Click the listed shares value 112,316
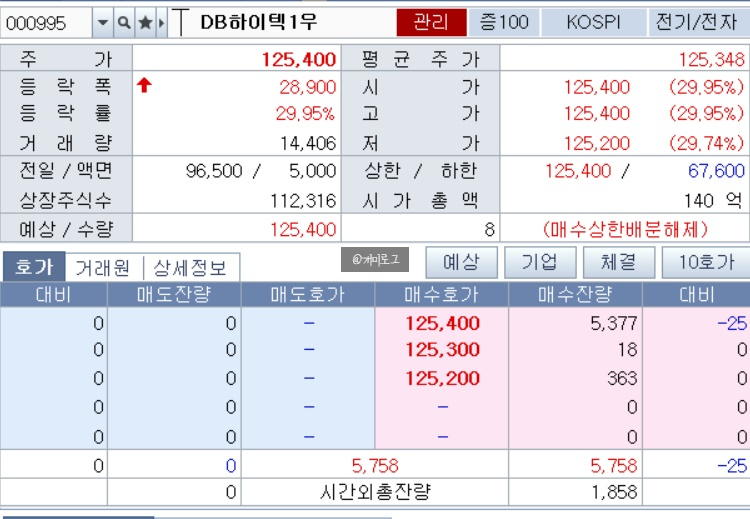 point(303,201)
